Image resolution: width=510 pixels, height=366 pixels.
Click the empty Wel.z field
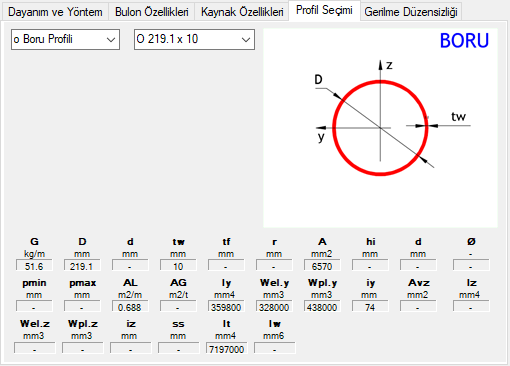35,349
